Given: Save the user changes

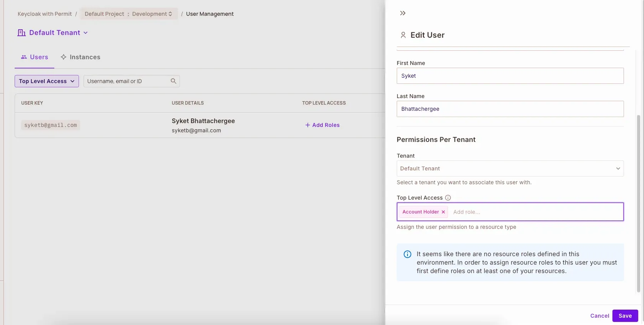Looking at the screenshot, I should [625, 316].
